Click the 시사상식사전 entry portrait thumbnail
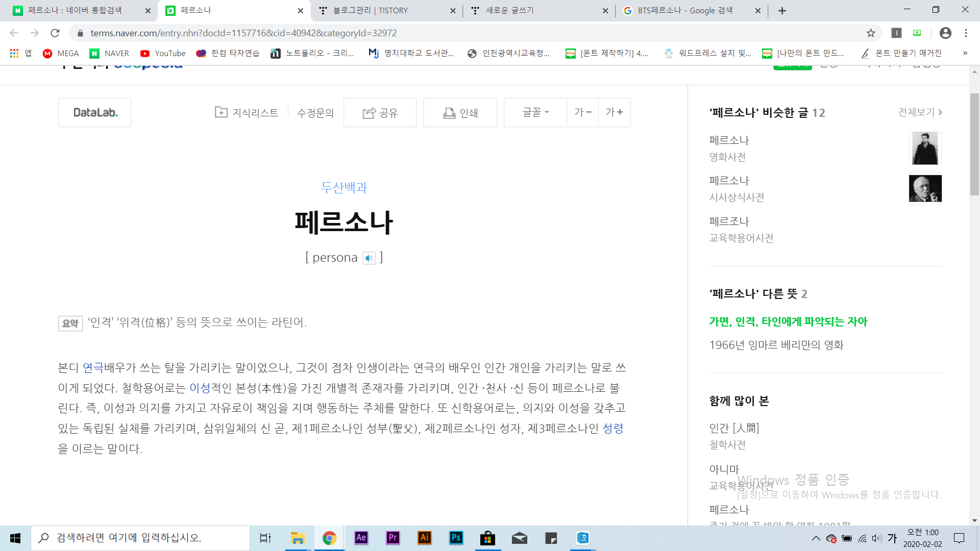980x551 pixels. [x=925, y=188]
